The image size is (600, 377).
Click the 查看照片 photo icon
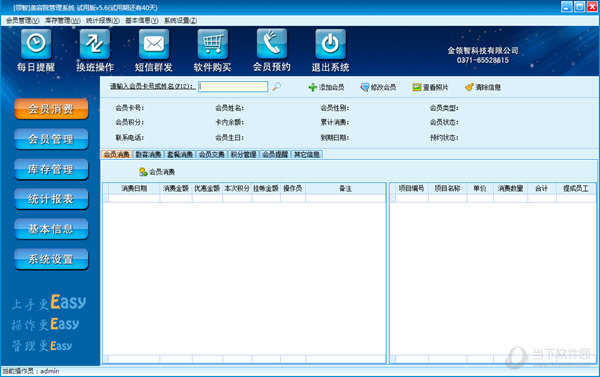pyautogui.click(x=417, y=87)
